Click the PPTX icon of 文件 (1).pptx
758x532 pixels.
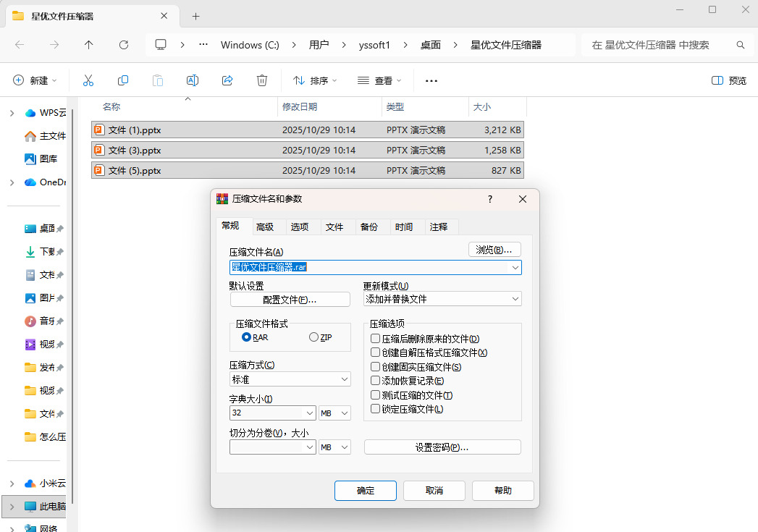tap(99, 130)
